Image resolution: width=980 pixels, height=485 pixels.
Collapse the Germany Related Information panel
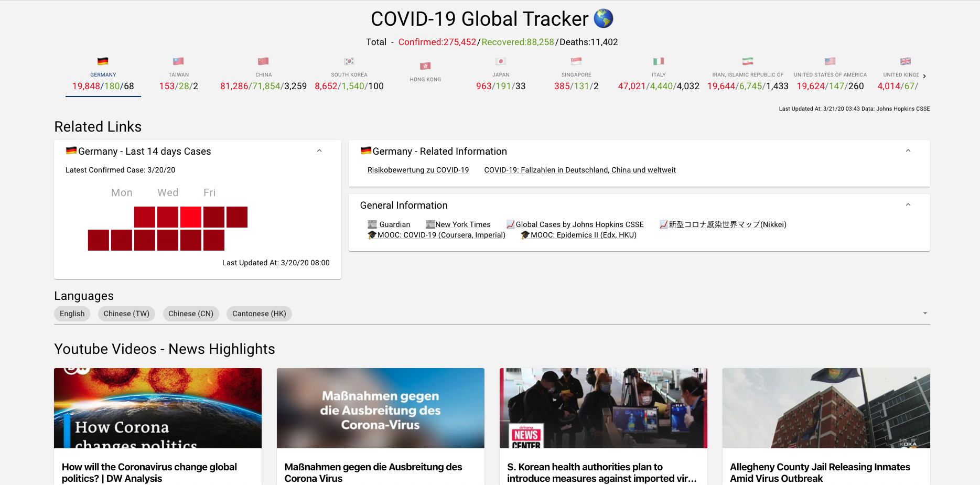click(908, 151)
